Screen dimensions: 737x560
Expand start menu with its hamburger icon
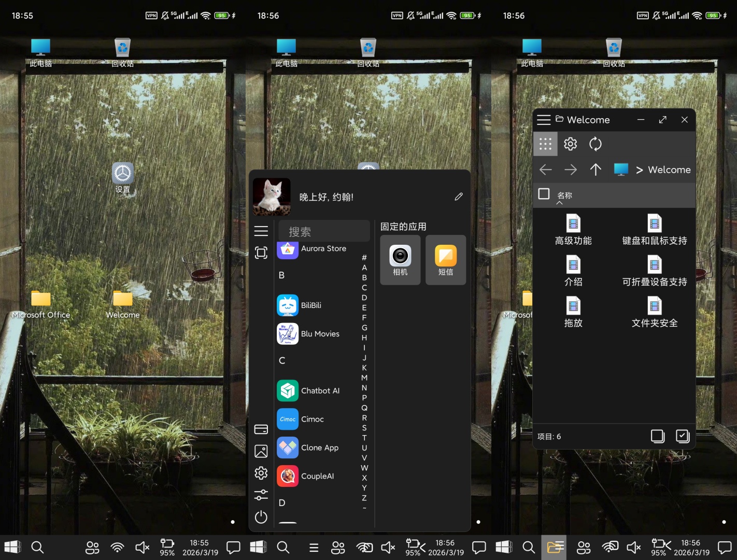click(x=261, y=231)
